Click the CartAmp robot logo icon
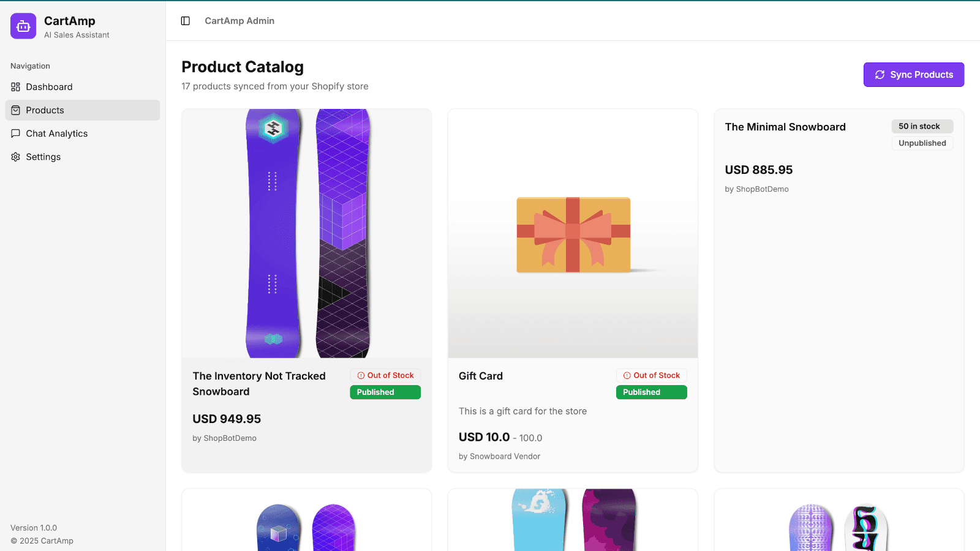This screenshot has width=980, height=551. (23, 26)
